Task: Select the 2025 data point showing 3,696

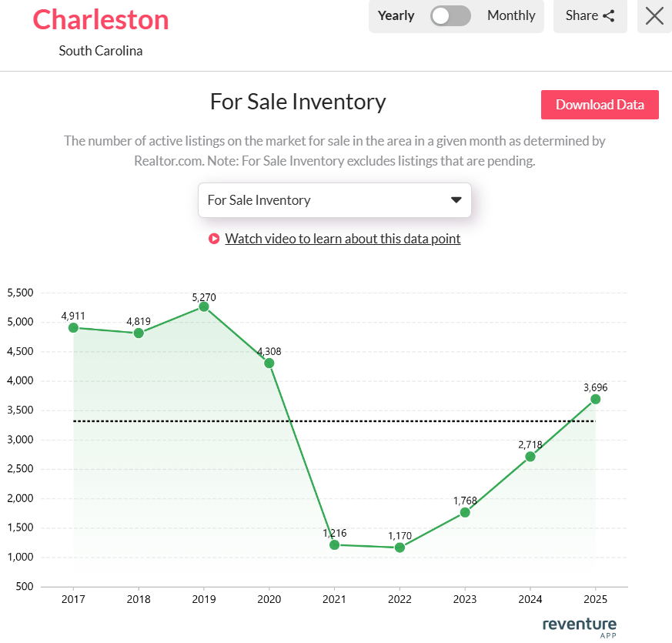Action: (x=596, y=399)
